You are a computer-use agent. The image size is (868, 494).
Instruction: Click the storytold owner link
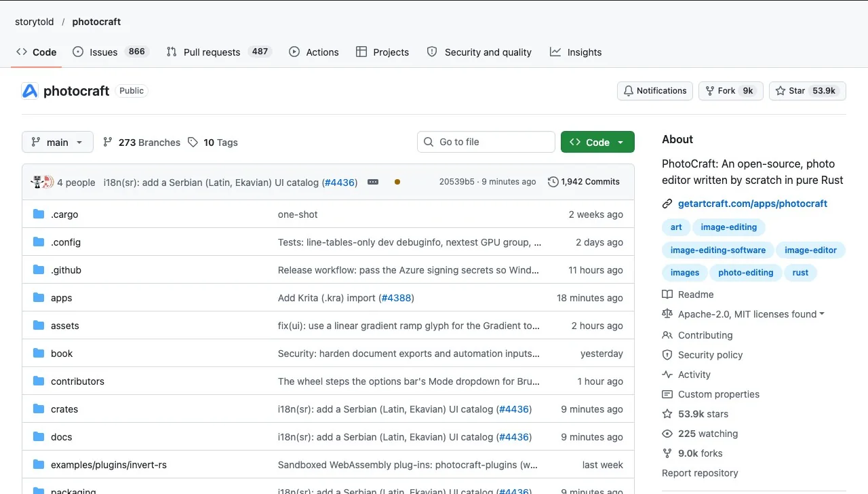[35, 22]
